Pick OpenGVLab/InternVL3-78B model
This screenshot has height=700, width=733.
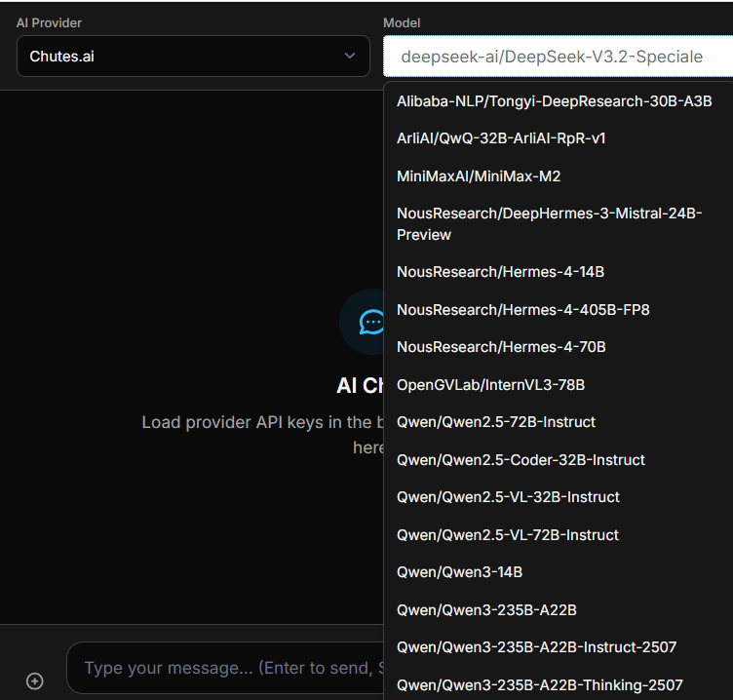[x=490, y=385]
